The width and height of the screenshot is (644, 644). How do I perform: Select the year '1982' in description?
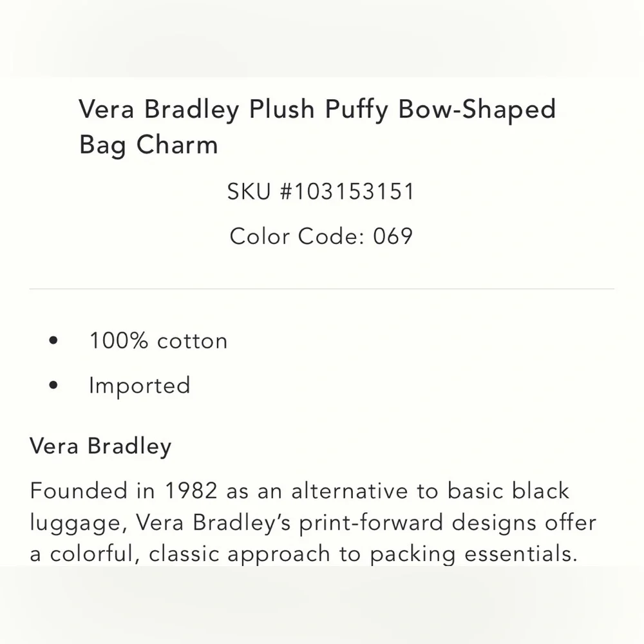[x=191, y=491]
